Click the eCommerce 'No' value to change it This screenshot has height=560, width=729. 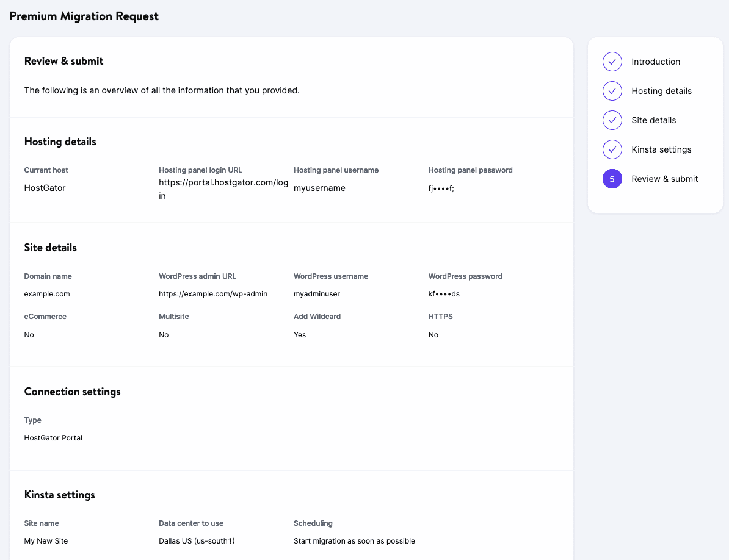[x=29, y=334]
